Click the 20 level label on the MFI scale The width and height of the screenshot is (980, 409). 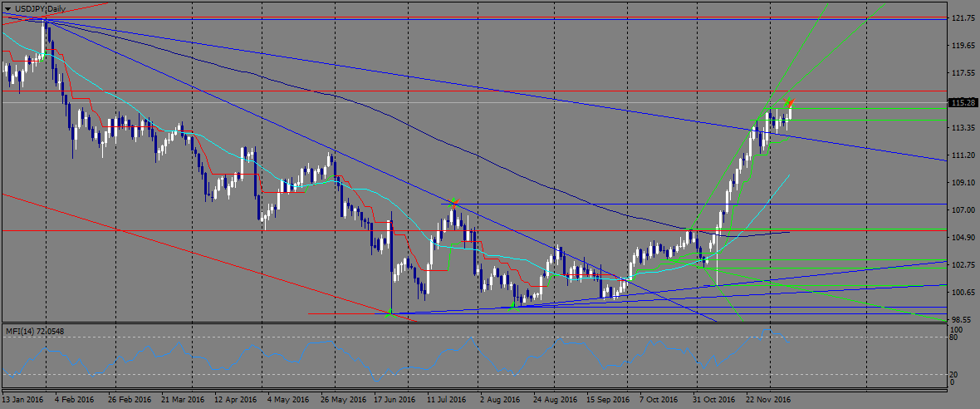click(x=953, y=374)
